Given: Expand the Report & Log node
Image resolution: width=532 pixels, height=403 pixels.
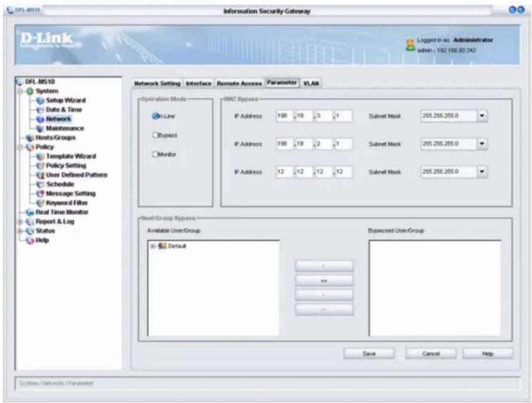Looking at the screenshot, I should [x=20, y=222].
